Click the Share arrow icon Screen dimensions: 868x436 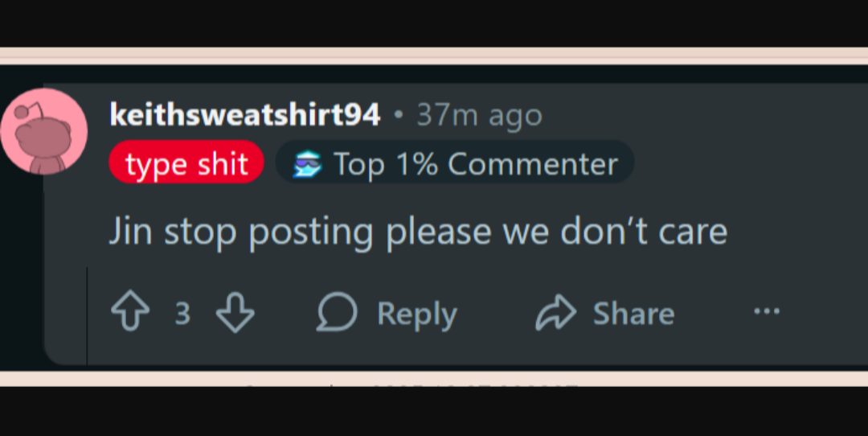(x=556, y=312)
